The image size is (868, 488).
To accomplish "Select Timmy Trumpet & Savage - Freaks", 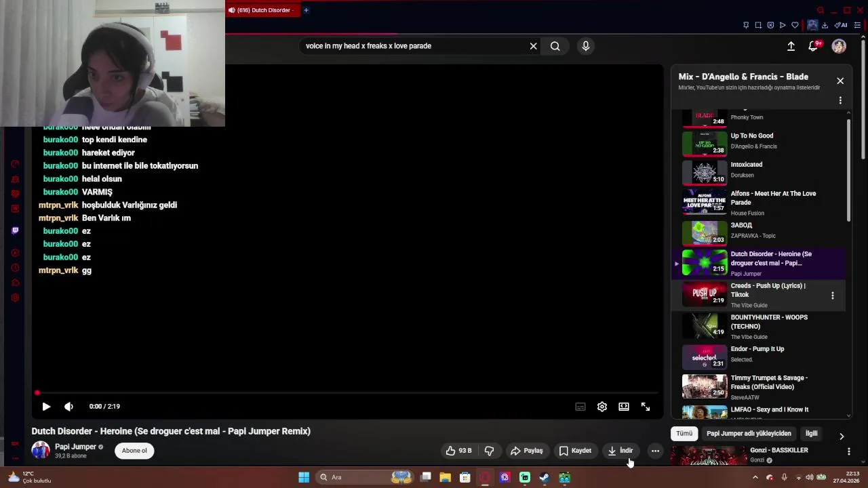I will pos(759,386).
